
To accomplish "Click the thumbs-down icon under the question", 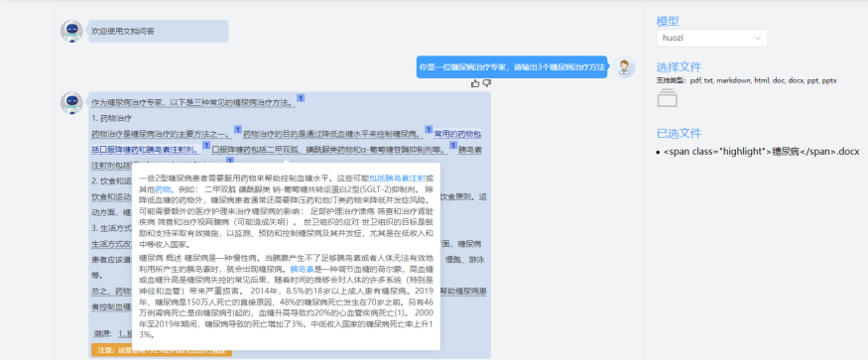I will (487, 83).
